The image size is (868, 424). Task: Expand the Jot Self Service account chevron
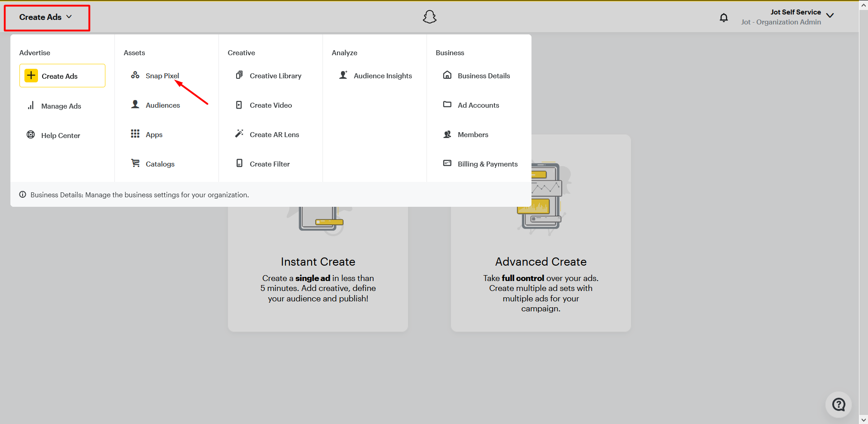pos(830,15)
